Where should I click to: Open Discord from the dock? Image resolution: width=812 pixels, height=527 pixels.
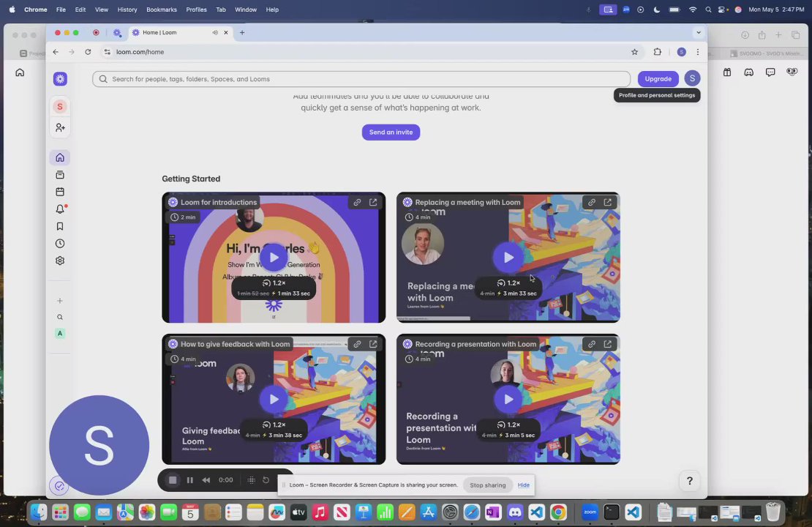pos(515,512)
